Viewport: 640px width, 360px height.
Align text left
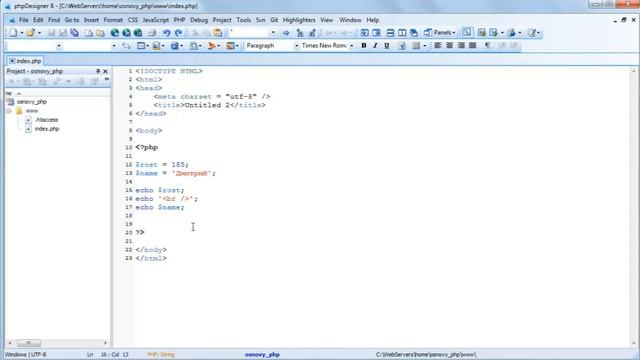pyautogui.click(x=438, y=45)
